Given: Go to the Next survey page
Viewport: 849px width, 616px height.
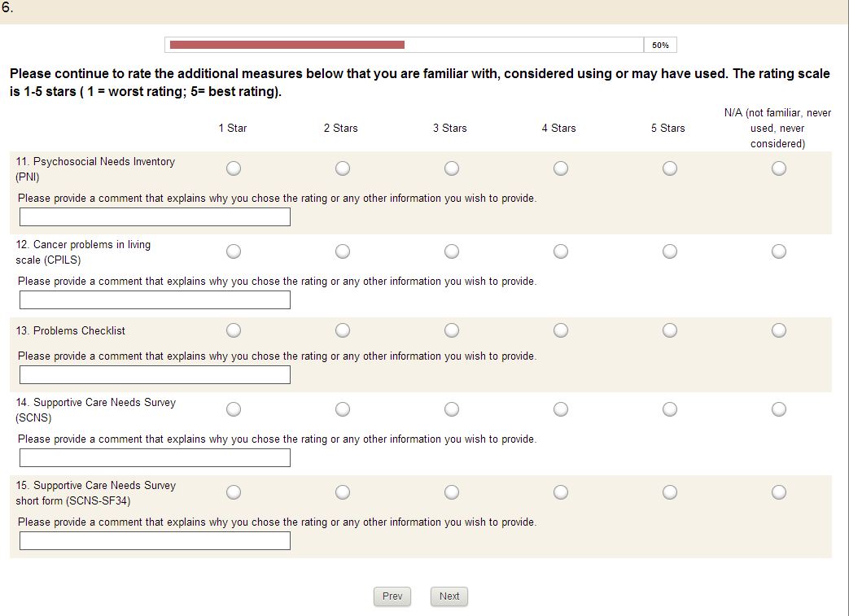Looking at the screenshot, I should click(x=449, y=596).
